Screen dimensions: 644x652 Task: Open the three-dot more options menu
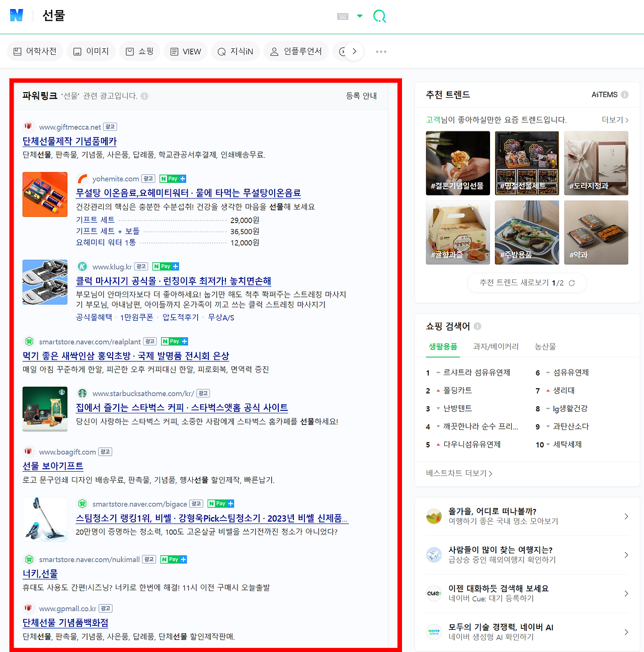coord(381,51)
